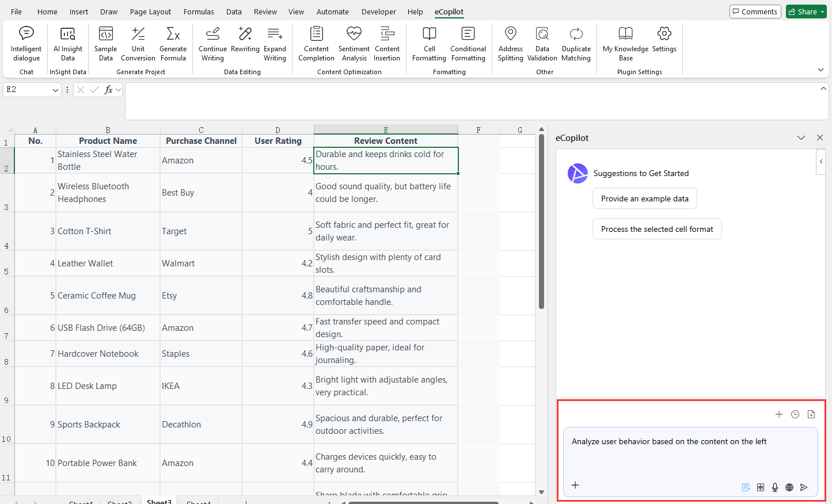Switch to the Formulas ribbon tab

pos(199,12)
